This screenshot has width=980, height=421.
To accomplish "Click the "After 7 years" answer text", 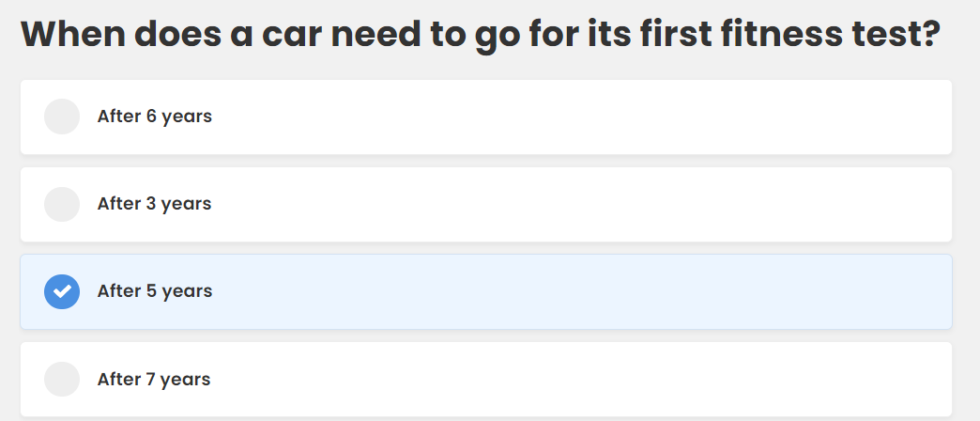I will [154, 380].
